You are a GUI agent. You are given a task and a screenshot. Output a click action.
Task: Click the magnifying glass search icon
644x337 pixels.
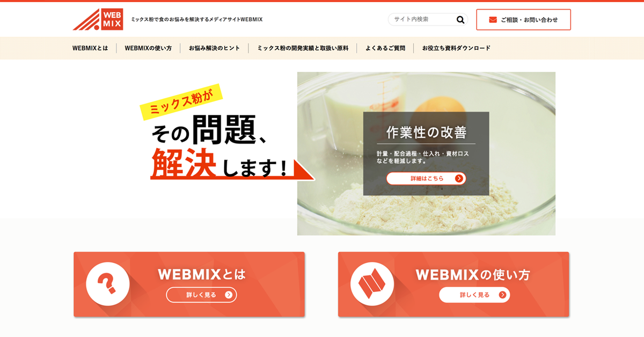(x=460, y=20)
